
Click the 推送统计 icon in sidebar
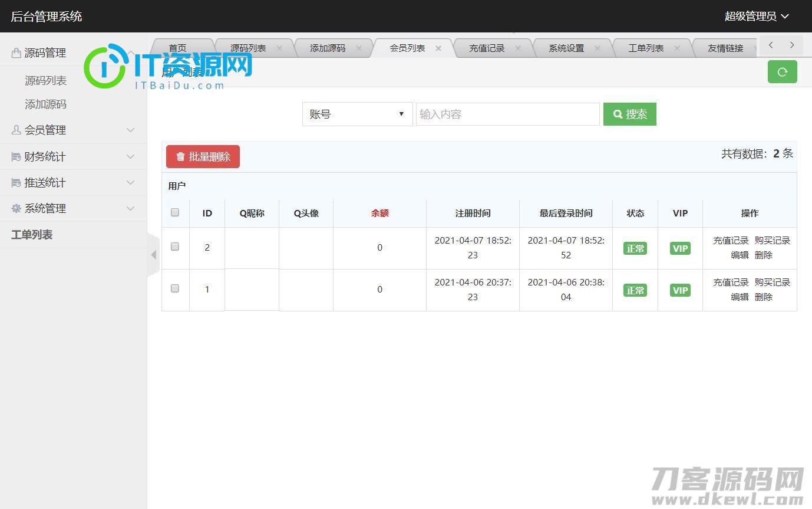[x=16, y=182]
